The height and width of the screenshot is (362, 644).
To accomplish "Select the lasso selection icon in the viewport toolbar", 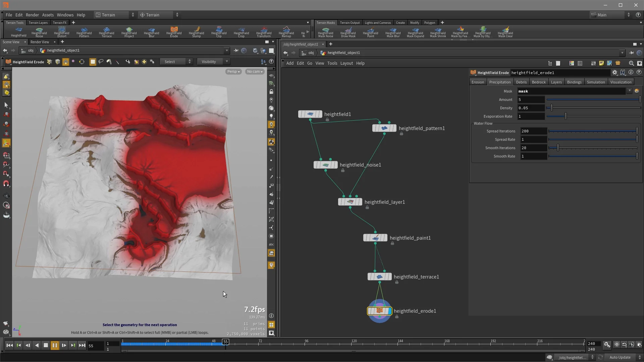I will [x=101, y=61].
